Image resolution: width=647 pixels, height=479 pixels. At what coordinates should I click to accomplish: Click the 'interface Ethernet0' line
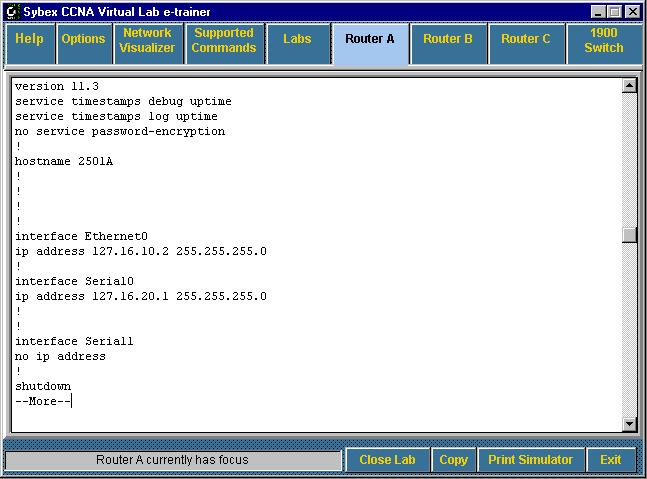tap(81, 236)
